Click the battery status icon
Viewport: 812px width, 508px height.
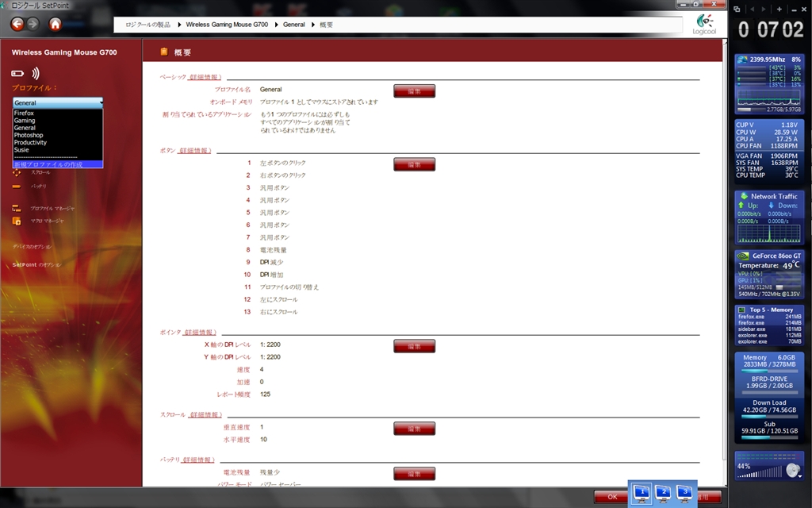[17, 74]
